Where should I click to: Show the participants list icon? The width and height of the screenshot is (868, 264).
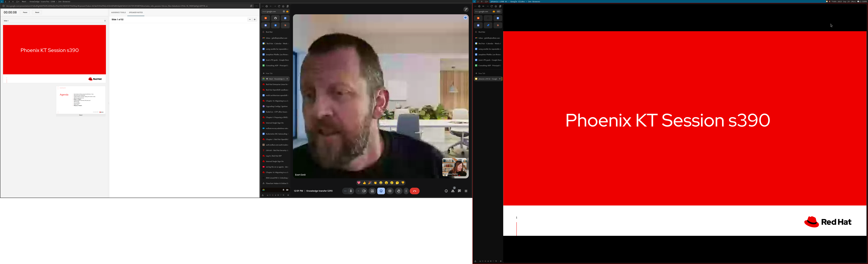click(453, 191)
